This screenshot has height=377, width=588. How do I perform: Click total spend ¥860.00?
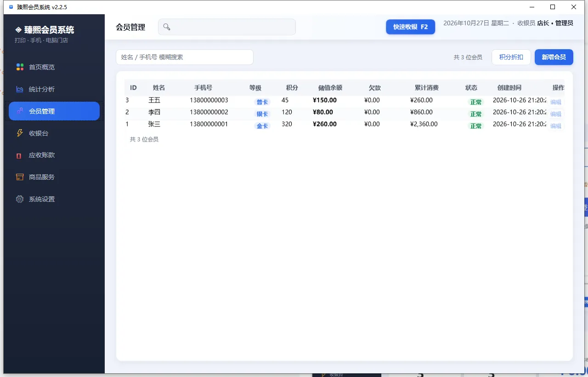(422, 112)
